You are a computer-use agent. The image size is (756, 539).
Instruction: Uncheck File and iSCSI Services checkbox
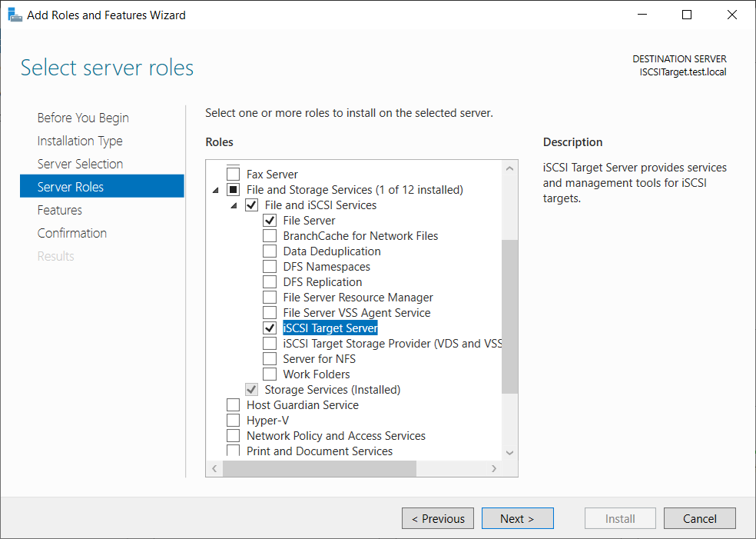251,205
